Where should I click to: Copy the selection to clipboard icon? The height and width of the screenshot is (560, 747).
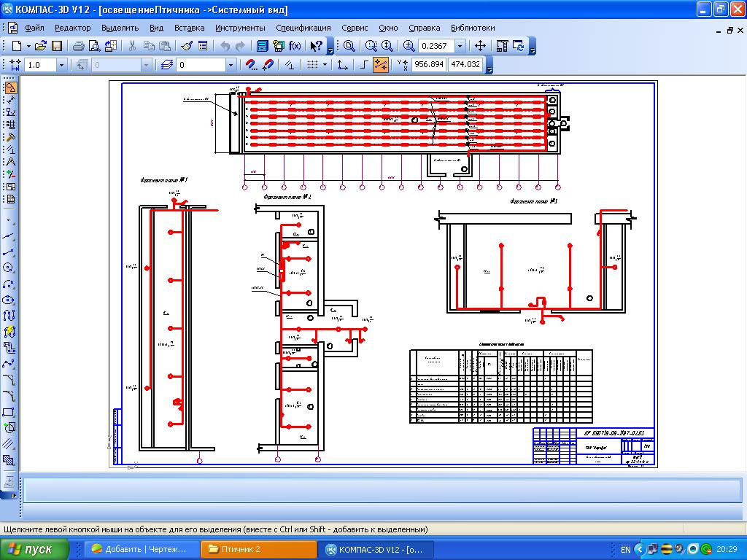(x=149, y=46)
